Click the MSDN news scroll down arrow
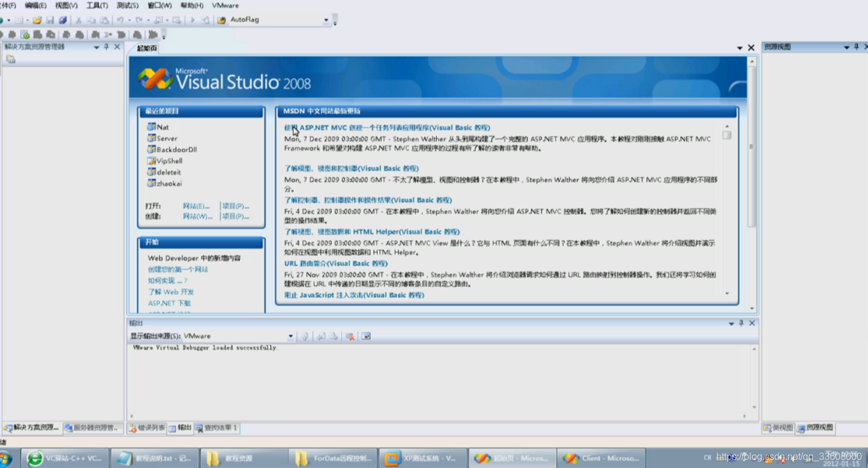Screen dimensions: 868x468 727,294
